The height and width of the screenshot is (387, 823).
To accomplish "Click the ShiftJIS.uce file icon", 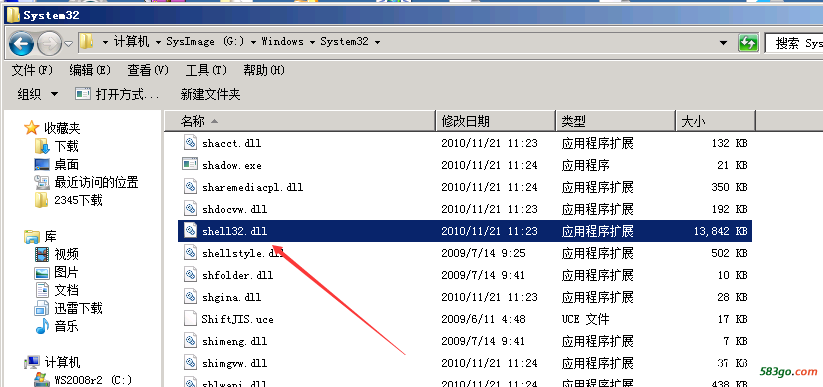I will pos(189,319).
